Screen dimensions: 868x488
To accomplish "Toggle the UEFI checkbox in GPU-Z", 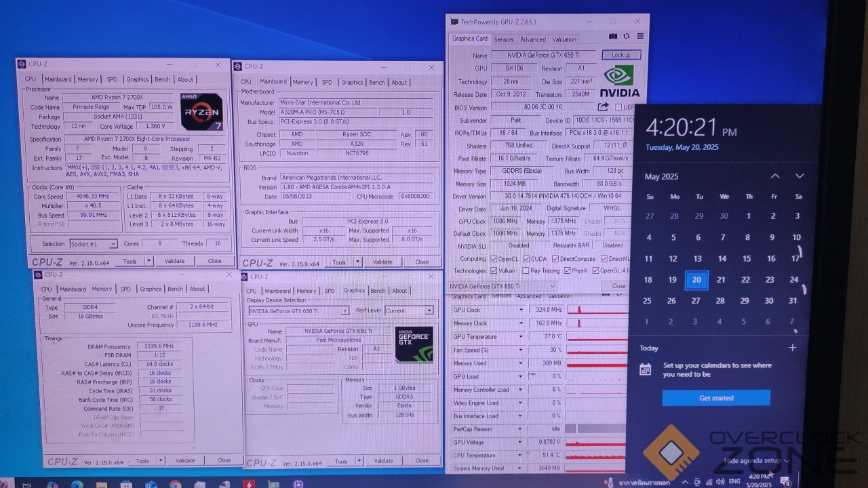I will [x=617, y=107].
